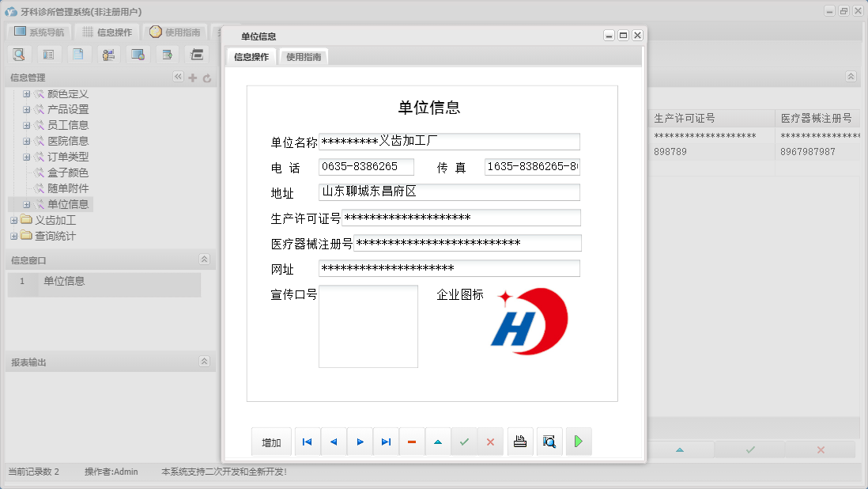
Task: Collapse the 报表输出 panel
Action: point(204,362)
